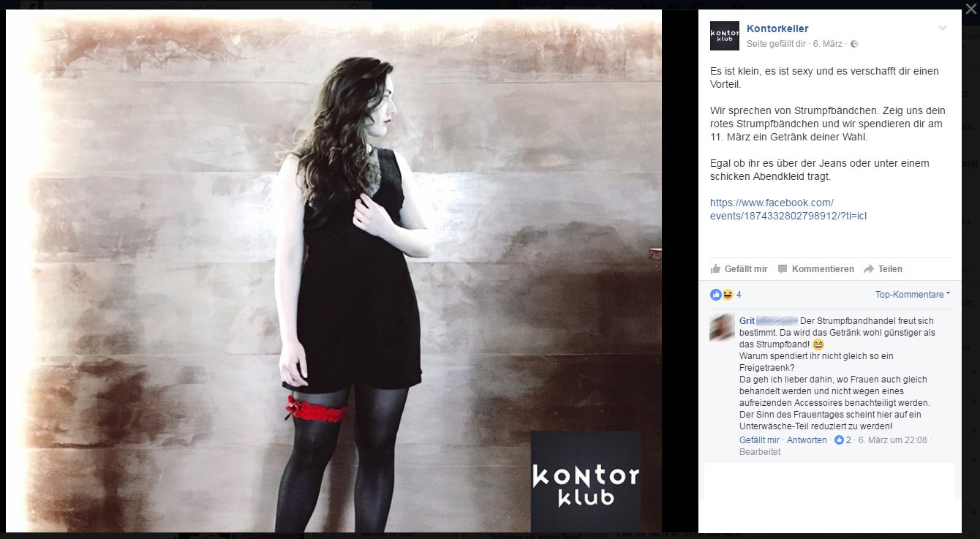The height and width of the screenshot is (539, 980).
Task: Open the Kontorkeller page name link
Action: pyautogui.click(x=777, y=29)
